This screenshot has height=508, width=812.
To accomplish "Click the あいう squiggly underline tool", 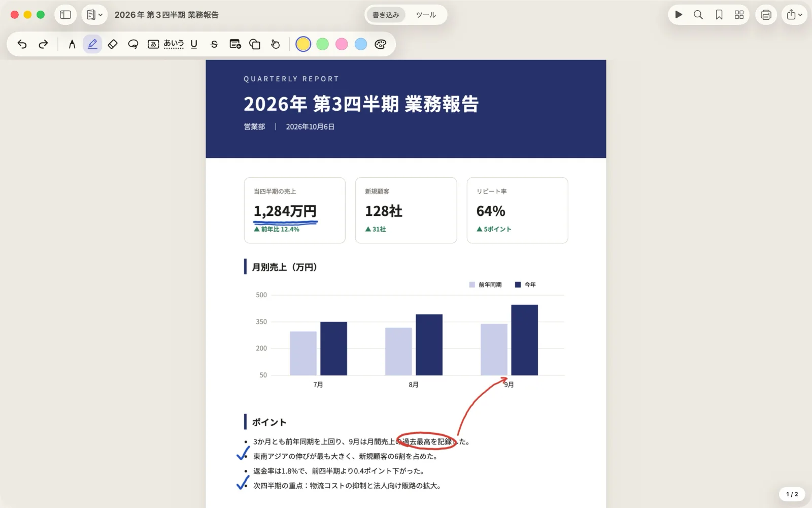I will pos(174,44).
